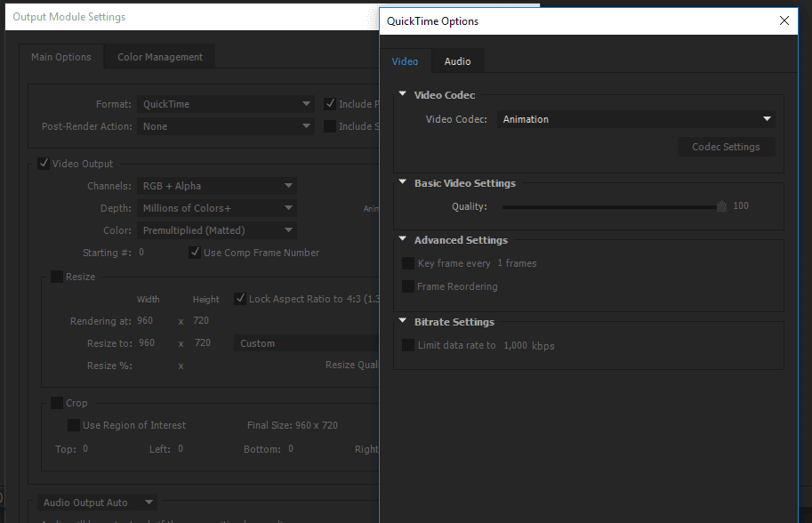Open the Color dropdown Premultiplied (Matted)

tap(218, 230)
